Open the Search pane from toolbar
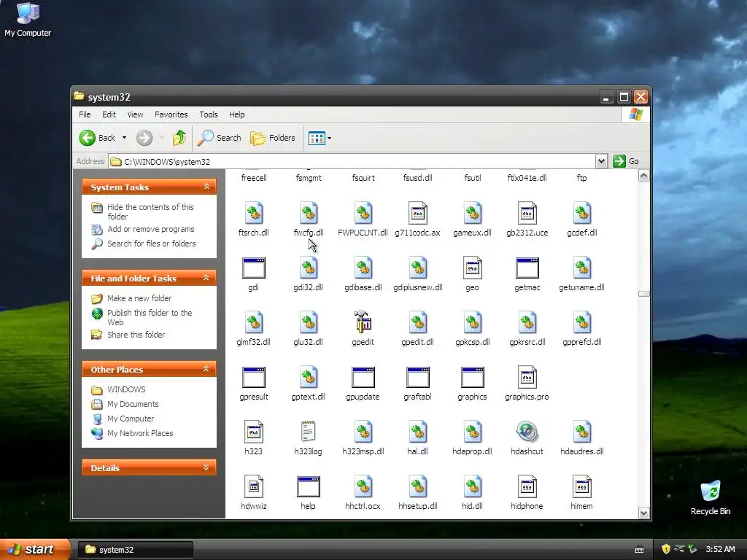Image resolution: width=747 pixels, height=560 pixels. (219, 138)
